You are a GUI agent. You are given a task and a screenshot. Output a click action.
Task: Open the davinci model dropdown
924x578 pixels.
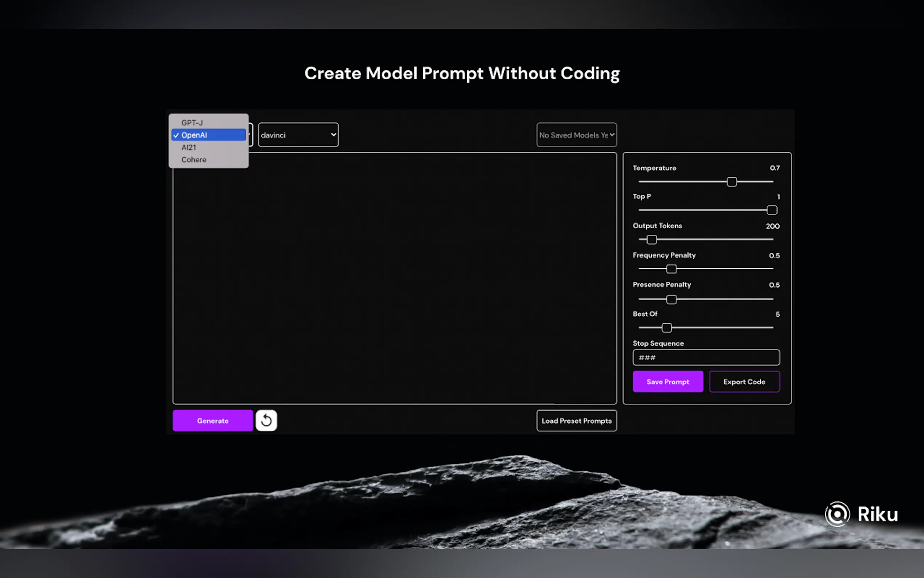click(x=298, y=135)
